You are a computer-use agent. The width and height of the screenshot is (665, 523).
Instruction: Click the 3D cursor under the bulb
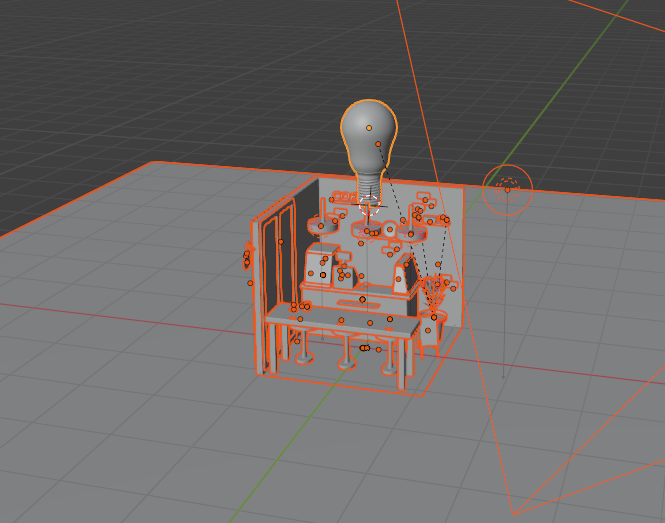click(369, 206)
